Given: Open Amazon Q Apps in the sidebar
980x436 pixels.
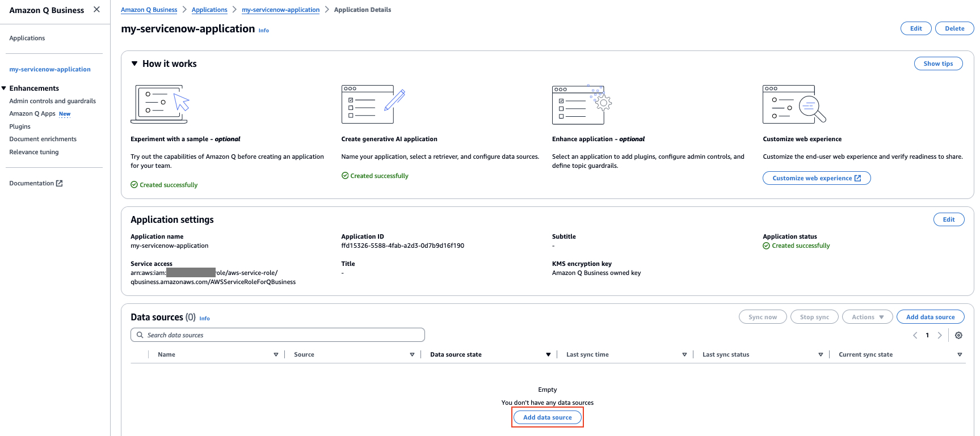Looking at the screenshot, I should (32, 113).
